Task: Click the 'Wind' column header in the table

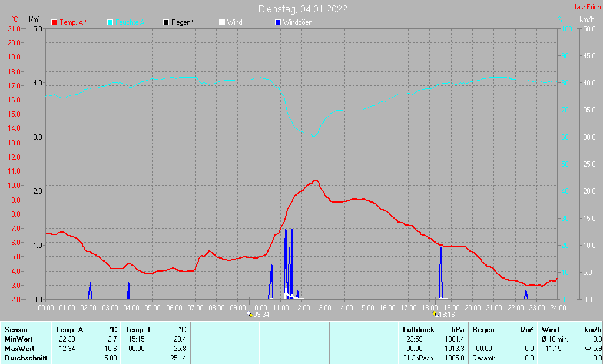Action: coord(551,330)
